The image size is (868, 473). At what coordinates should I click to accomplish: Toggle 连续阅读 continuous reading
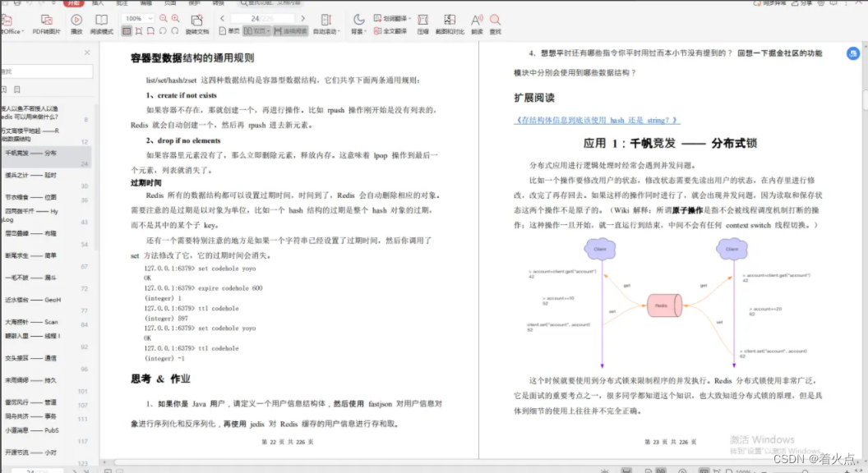click(x=290, y=31)
